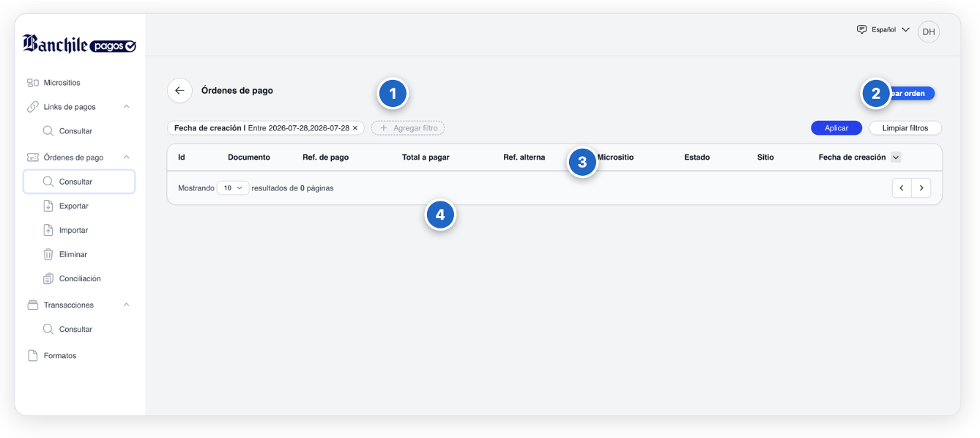Click the Transacciones card icon

[x=32, y=305]
